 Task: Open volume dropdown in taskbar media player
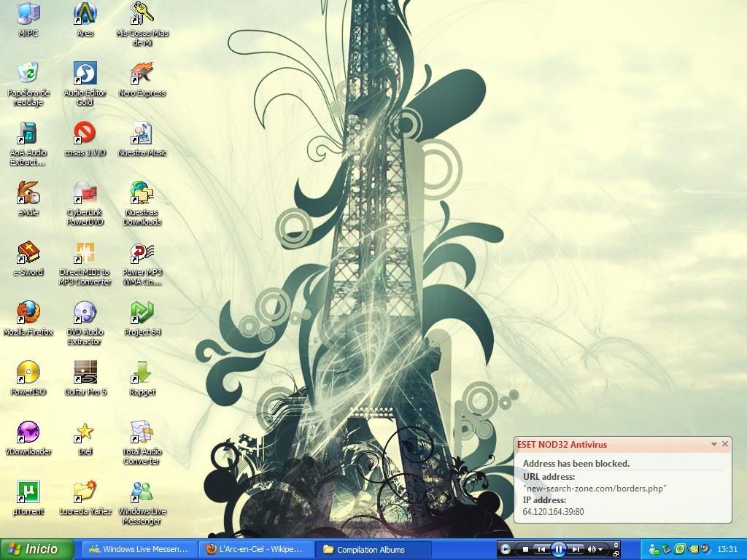tap(600, 550)
